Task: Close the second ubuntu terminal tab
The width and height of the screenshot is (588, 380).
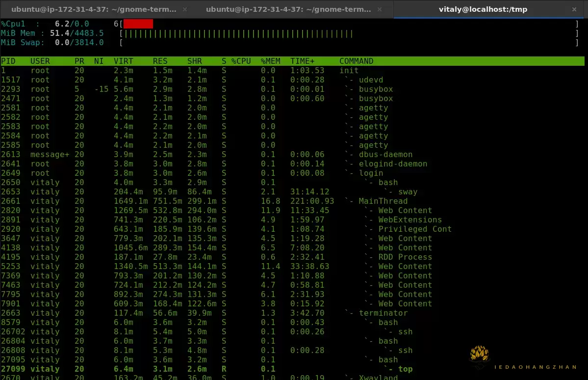Action: click(380, 9)
